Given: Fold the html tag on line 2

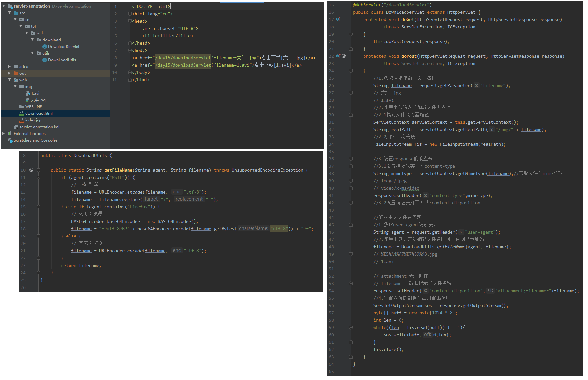Looking at the screenshot, I should pos(130,14).
